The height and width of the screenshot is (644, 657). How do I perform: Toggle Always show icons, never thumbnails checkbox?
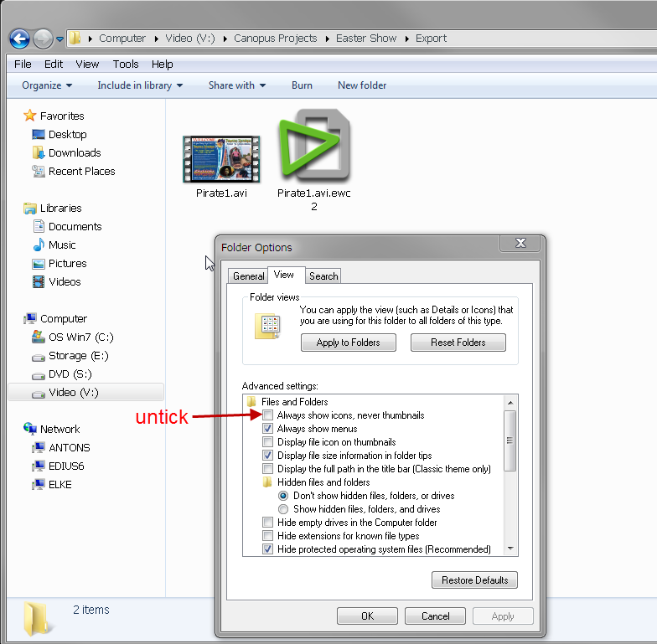click(268, 415)
